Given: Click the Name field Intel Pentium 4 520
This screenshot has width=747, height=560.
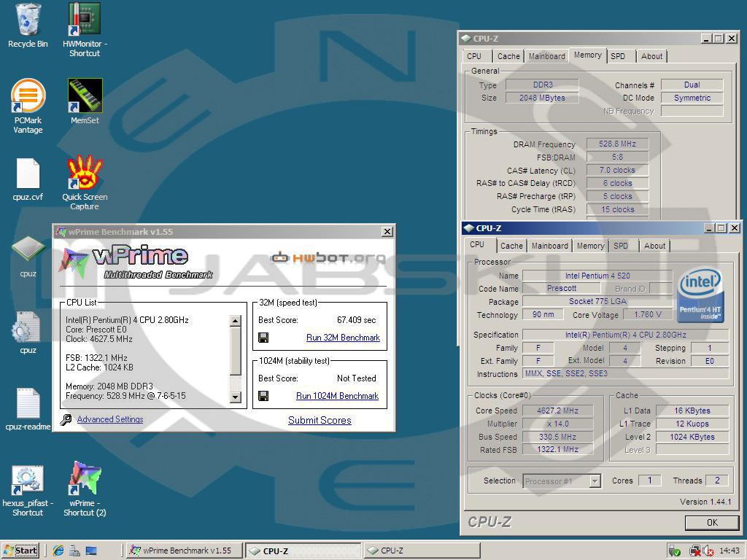Looking at the screenshot, I should pos(597,276).
